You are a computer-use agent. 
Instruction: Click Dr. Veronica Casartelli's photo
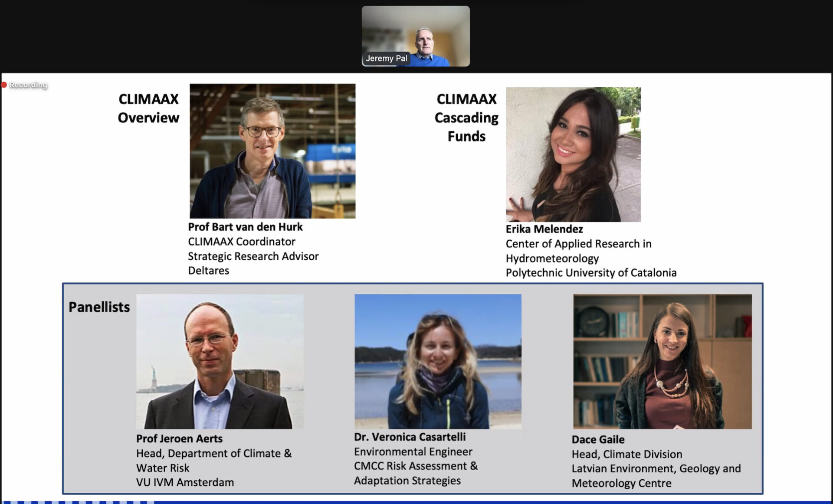438,362
